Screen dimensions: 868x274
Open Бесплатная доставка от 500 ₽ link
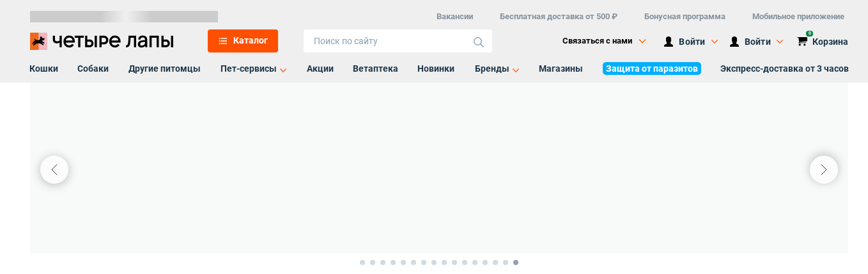pyautogui.click(x=559, y=17)
